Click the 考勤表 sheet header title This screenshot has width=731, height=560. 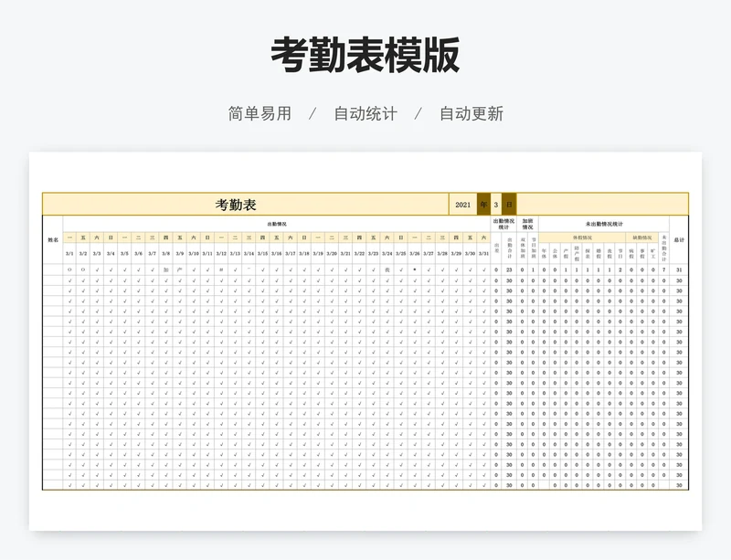236,205
